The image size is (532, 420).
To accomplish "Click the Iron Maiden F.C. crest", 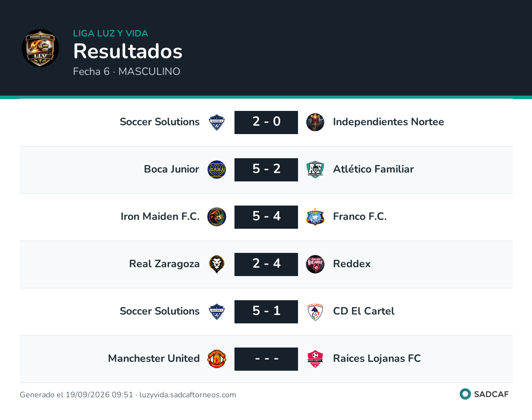I will (x=216, y=216).
